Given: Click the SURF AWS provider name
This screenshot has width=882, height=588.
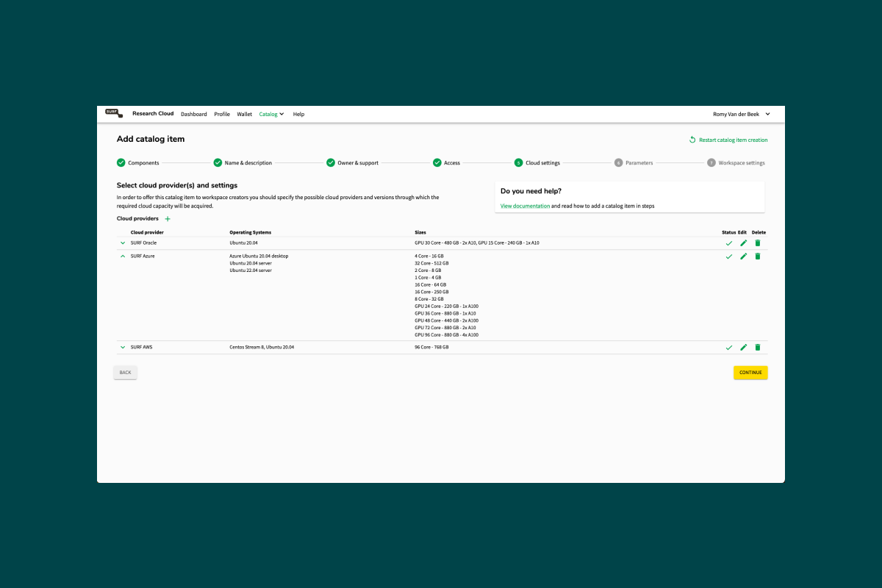Looking at the screenshot, I should (x=141, y=347).
